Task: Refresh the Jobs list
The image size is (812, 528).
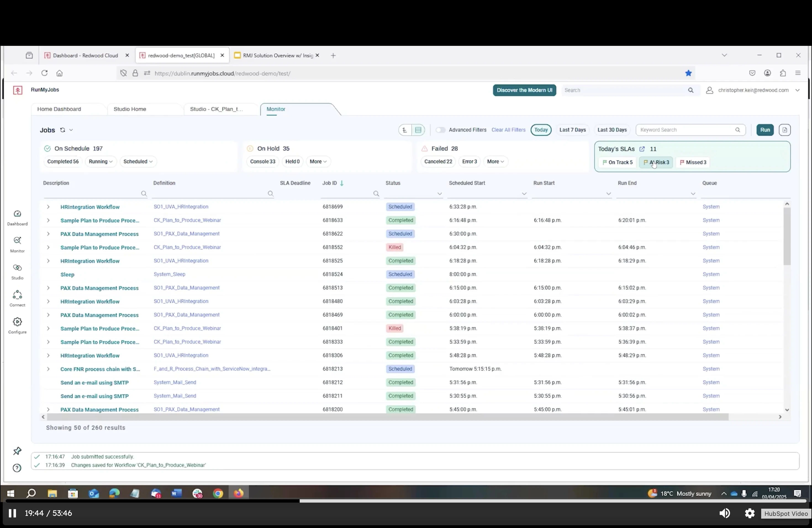Action: pyautogui.click(x=62, y=130)
